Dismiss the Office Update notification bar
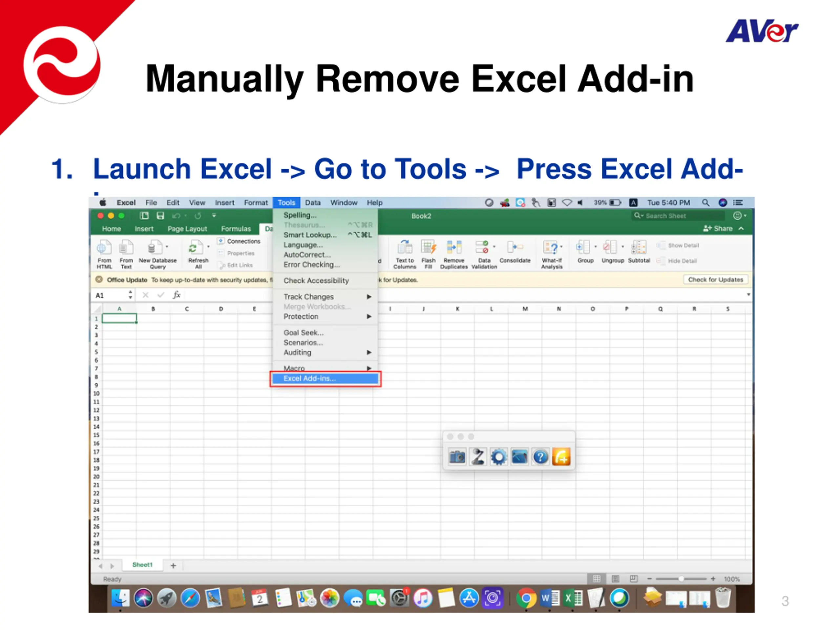Screen dimensions: 840x630 [99, 280]
